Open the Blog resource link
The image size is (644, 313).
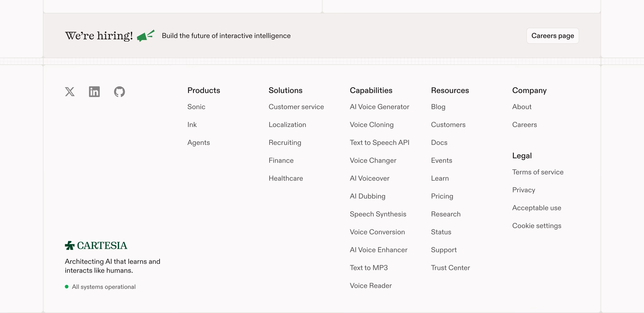tap(438, 107)
